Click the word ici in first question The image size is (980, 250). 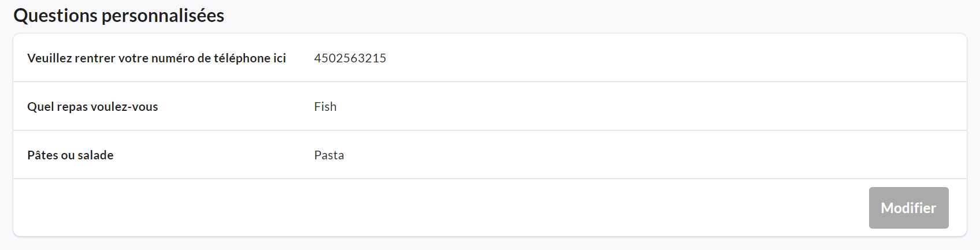[x=280, y=58]
